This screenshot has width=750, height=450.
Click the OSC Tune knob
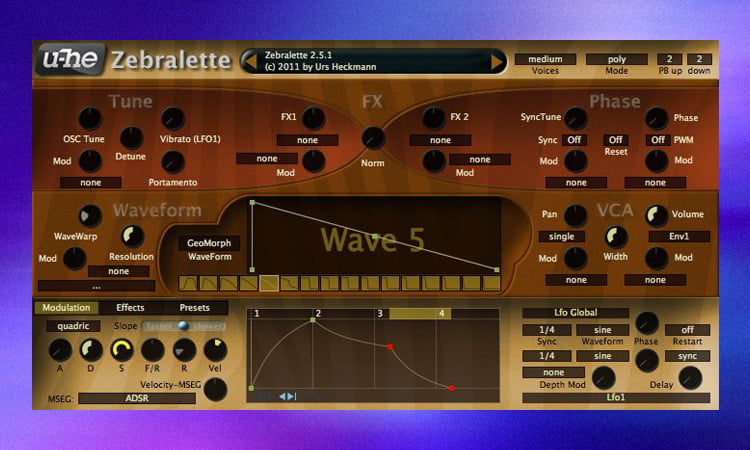click(x=91, y=119)
